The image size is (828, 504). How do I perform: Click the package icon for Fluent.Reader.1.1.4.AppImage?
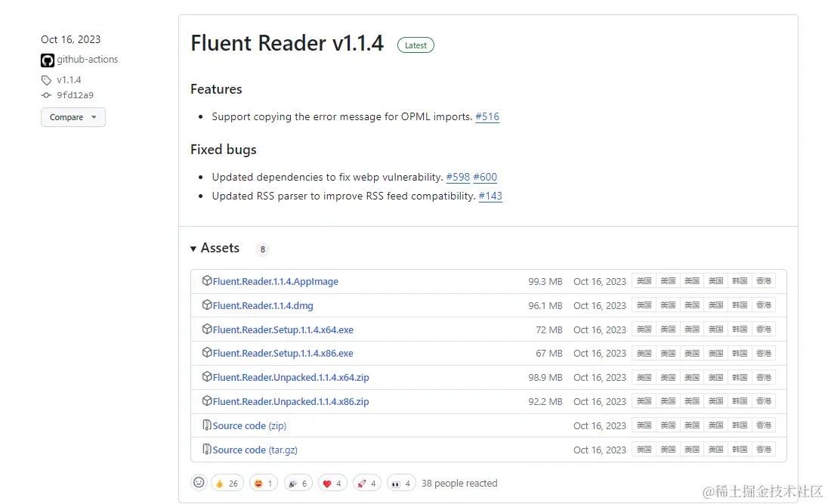pos(207,280)
